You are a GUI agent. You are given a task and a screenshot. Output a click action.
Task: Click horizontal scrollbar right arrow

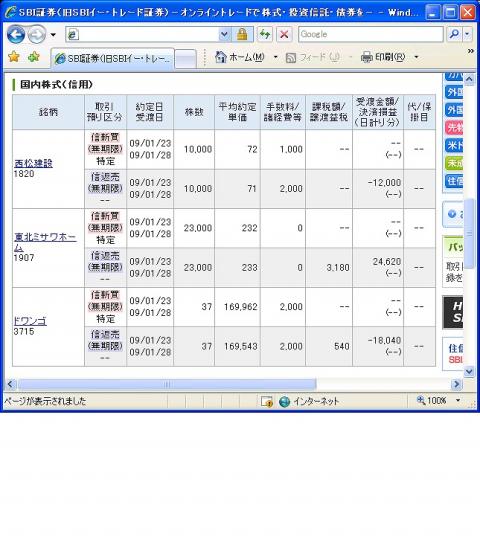coord(456,384)
